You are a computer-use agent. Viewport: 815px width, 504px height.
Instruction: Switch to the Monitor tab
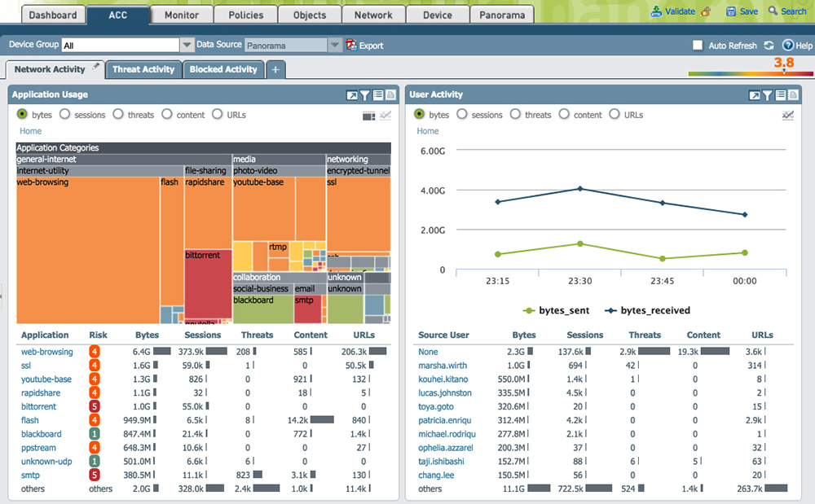pos(182,15)
